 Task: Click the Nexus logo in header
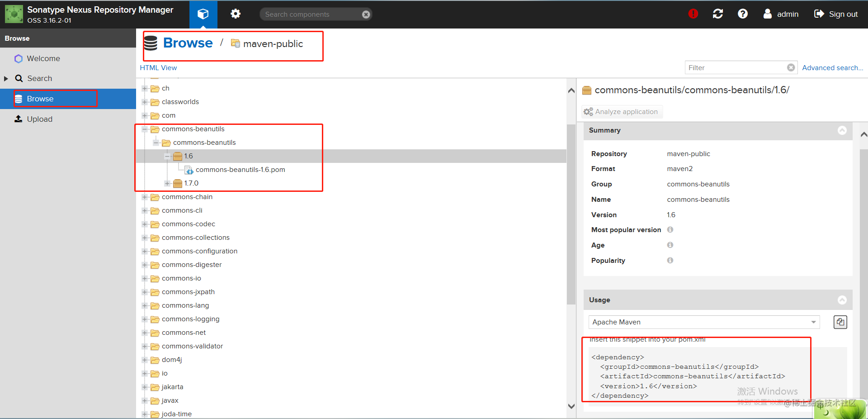tap(14, 14)
